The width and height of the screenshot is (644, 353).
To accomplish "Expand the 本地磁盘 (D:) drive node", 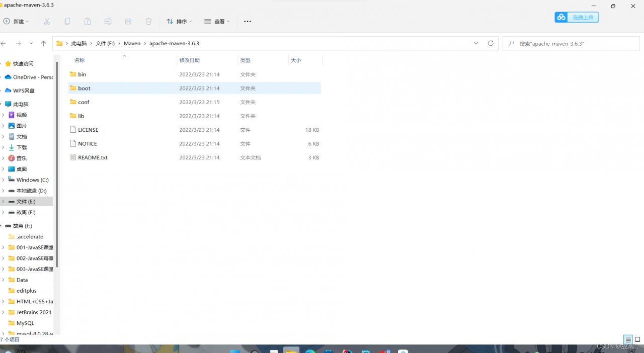I will (x=3, y=191).
